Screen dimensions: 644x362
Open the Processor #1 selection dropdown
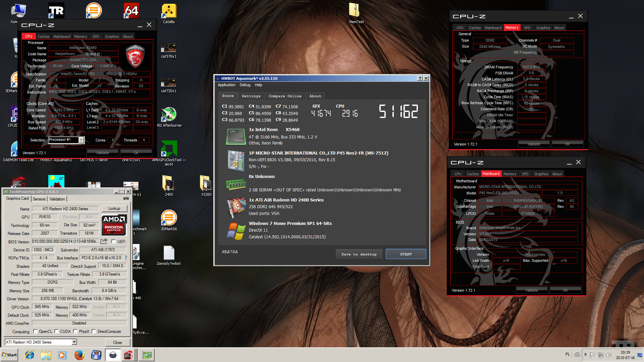82,140
